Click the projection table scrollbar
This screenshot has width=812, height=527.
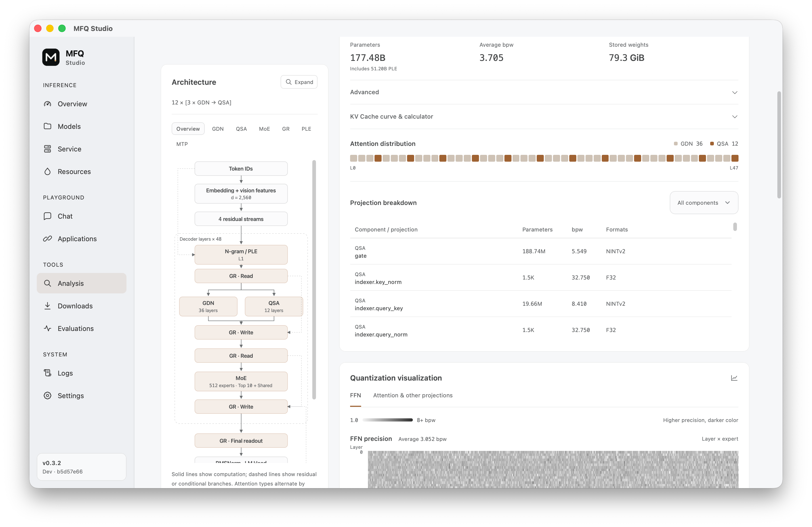(x=735, y=227)
